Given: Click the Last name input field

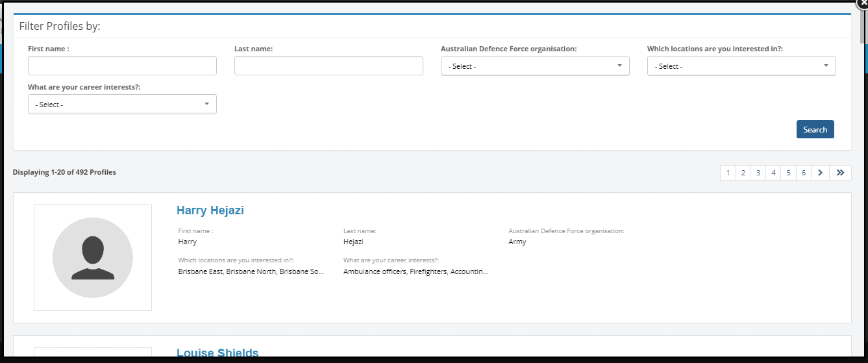Looking at the screenshot, I should [329, 66].
